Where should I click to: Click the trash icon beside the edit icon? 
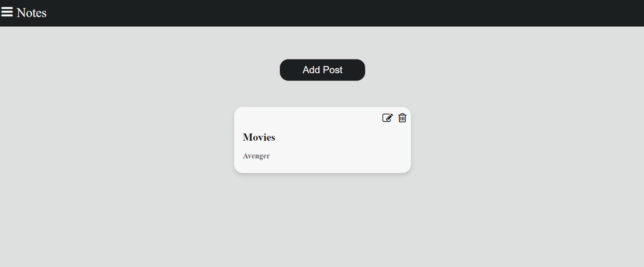click(402, 118)
